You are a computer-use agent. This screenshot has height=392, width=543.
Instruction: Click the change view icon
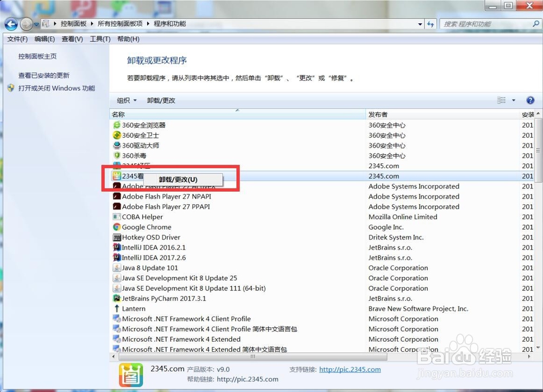(x=501, y=100)
